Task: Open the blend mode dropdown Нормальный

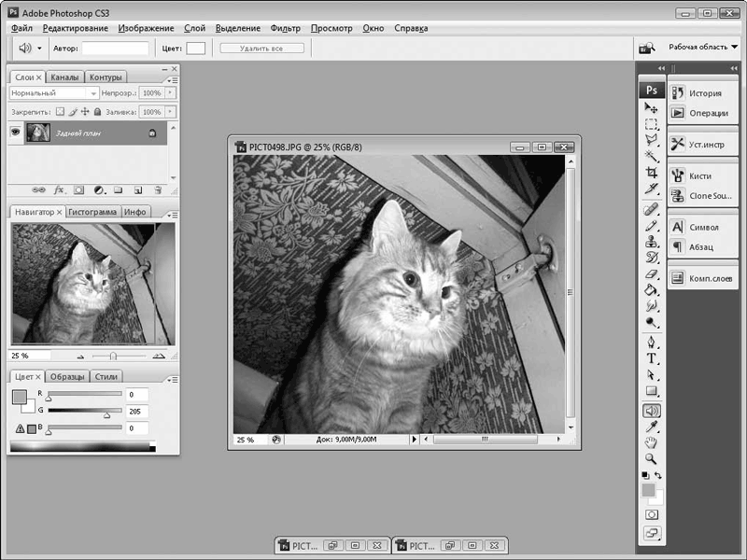Action: [54, 93]
